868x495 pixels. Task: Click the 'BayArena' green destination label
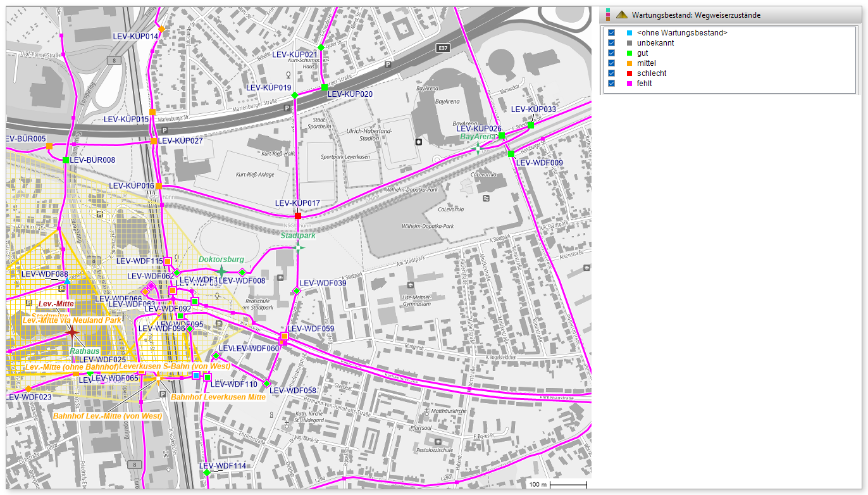click(x=478, y=137)
